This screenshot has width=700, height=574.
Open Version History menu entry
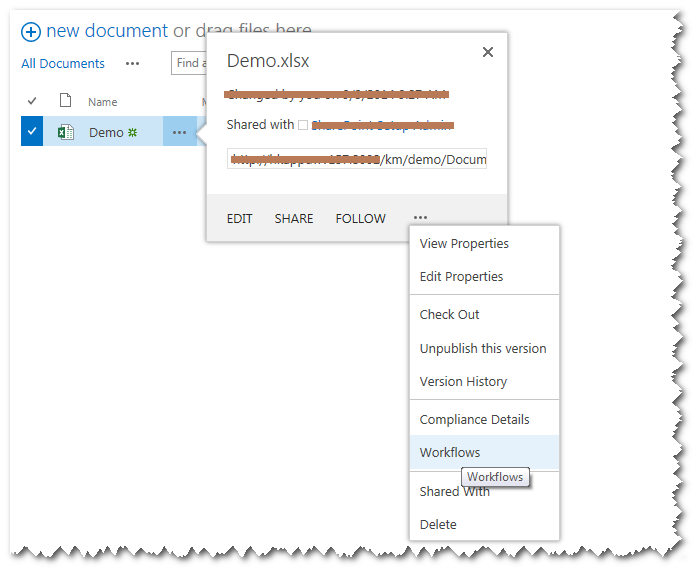tap(484, 382)
